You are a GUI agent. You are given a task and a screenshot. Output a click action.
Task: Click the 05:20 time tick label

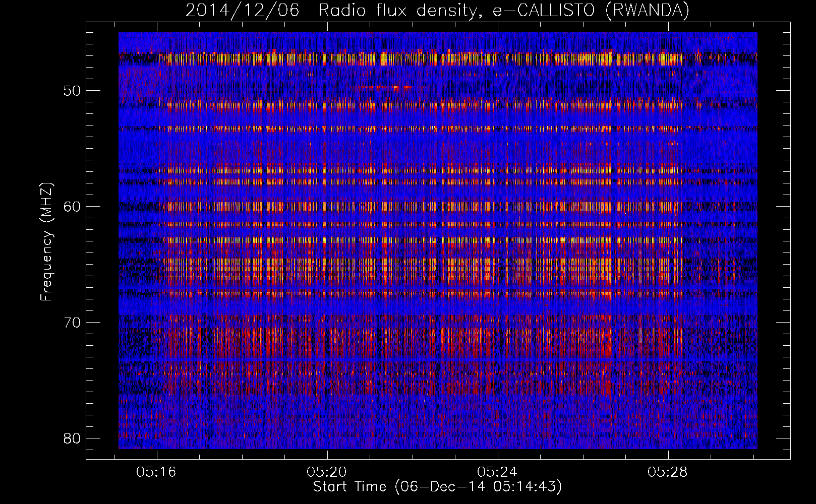tap(327, 472)
